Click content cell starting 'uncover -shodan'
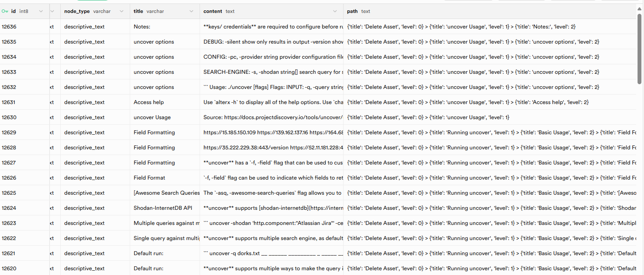This screenshot has height=275, width=644. [272, 223]
